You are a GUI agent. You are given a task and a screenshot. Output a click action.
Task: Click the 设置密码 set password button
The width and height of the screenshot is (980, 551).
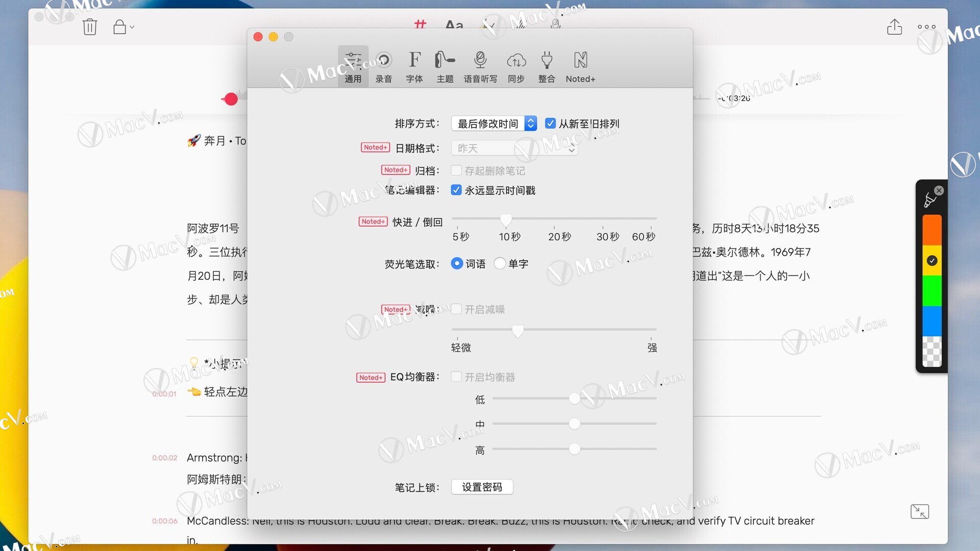[x=482, y=487]
